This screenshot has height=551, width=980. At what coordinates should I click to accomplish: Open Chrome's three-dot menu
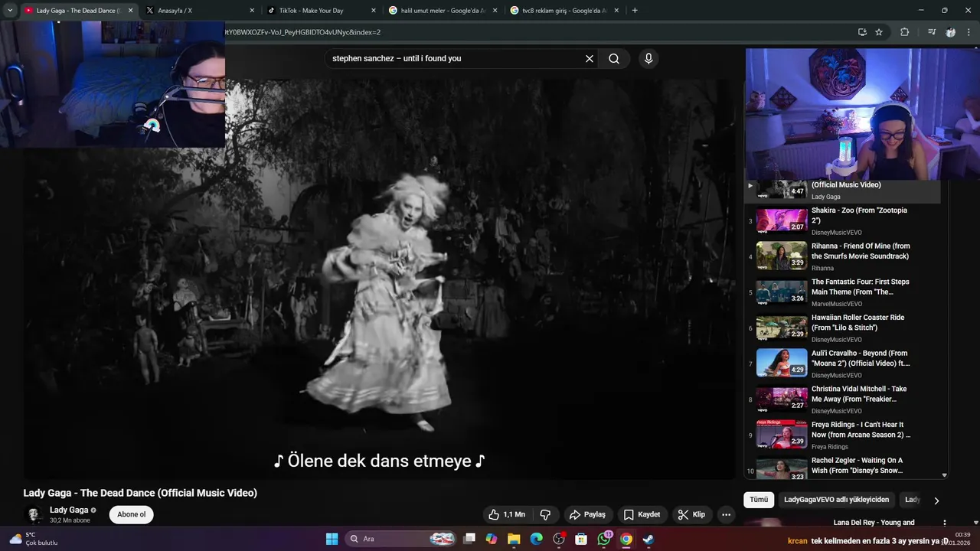[969, 32]
